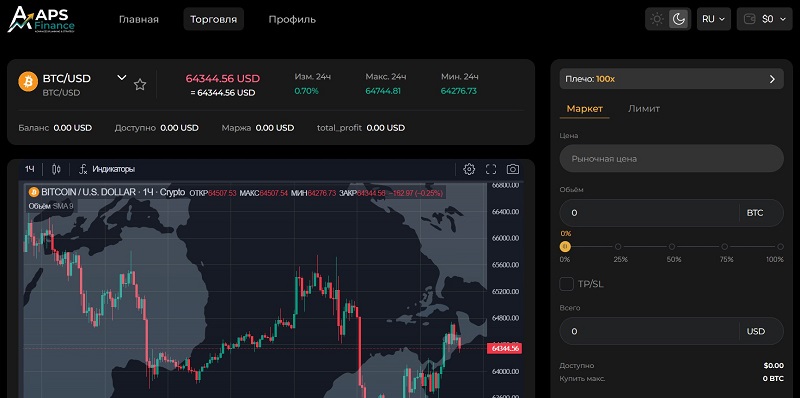Select the Маркет order tab
The width and height of the screenshot is (800, 398).
pyautogui.click(x=585, y=109)
